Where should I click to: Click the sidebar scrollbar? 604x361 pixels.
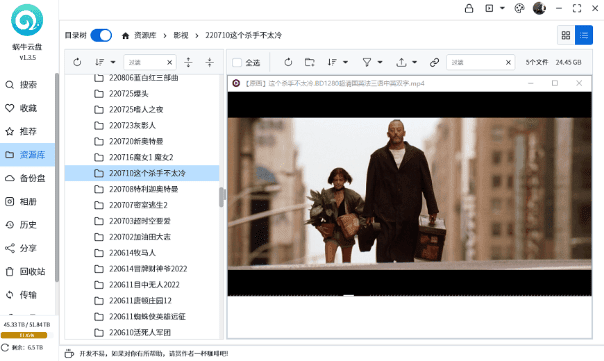[57, 177]
